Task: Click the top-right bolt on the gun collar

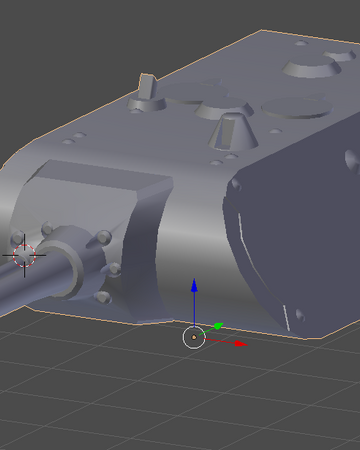Action: [x=104, y=237]
